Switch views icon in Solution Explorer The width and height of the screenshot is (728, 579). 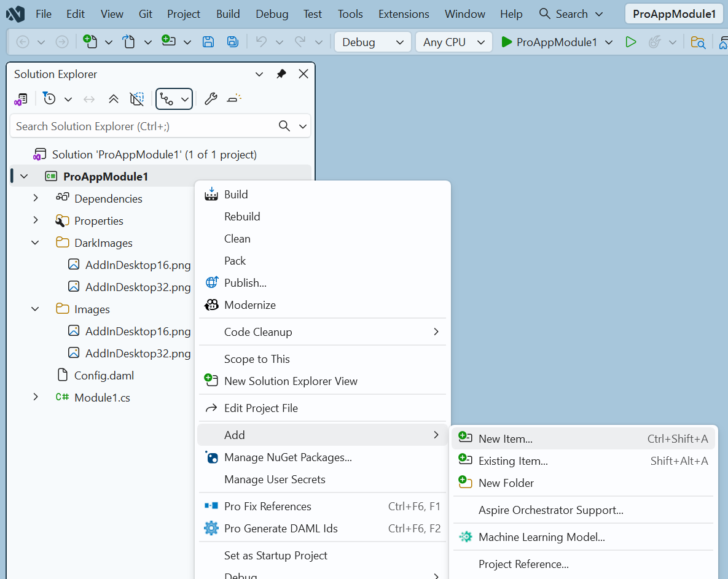pos(21,99)
